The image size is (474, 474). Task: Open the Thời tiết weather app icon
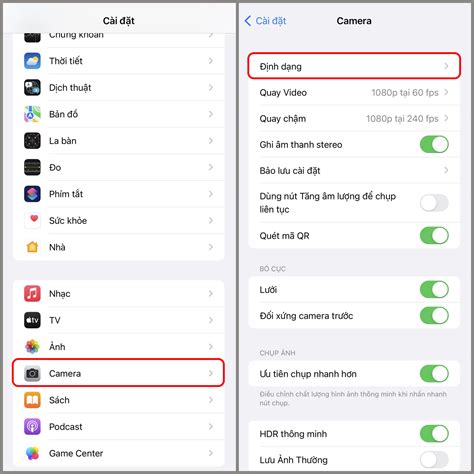pos(32,61)
